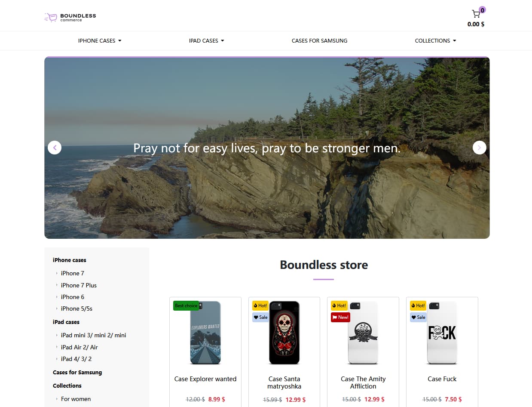532x407 pixels.
Task: Advance the slider with the right arrow
Action: pos(479,148)
